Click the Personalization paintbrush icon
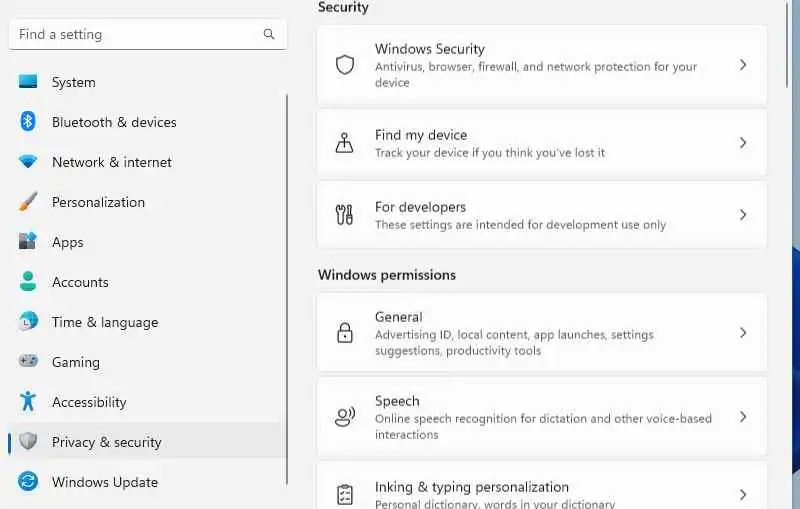Screen dimensions: 800x509 pyautogui.click(x=28, y=202)
